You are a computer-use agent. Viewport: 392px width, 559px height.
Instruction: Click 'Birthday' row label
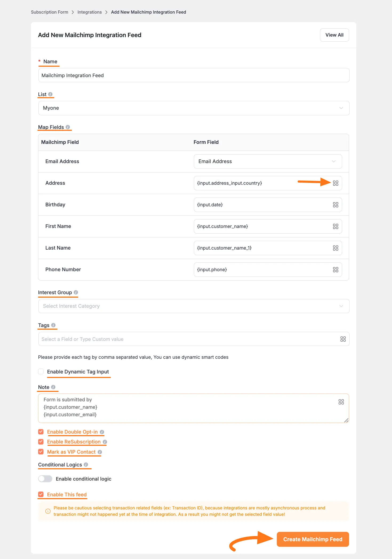click(x=55, y=204)
